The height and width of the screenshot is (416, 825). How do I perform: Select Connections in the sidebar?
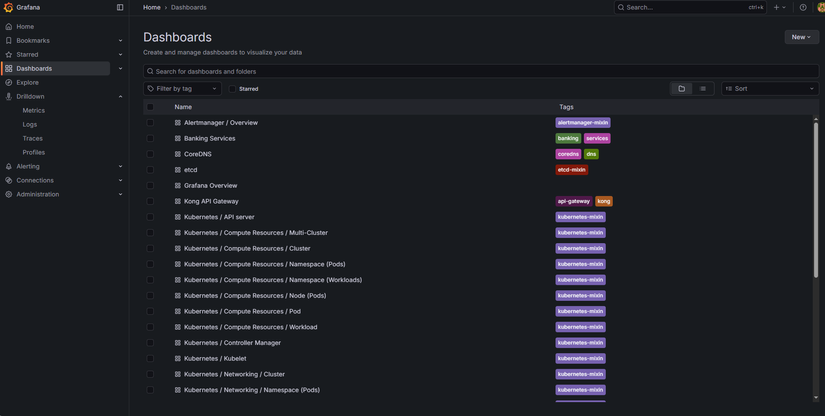[35, 180]
